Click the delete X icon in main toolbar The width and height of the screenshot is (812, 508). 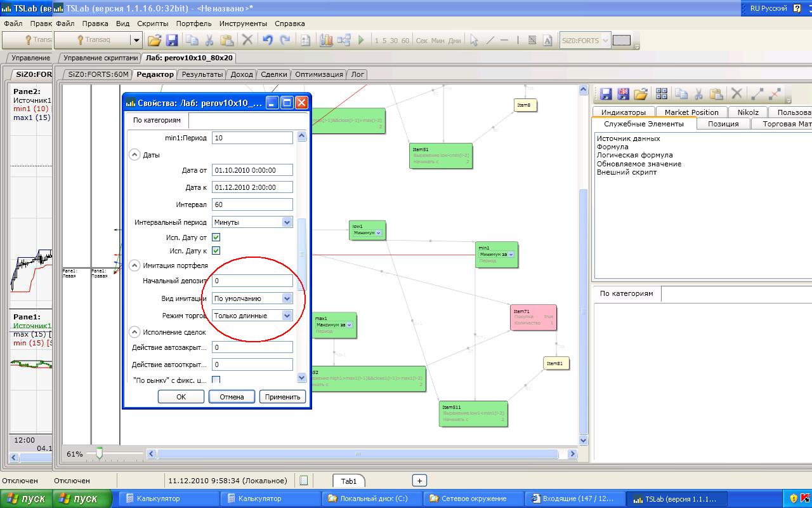click(x=247, y=40)
